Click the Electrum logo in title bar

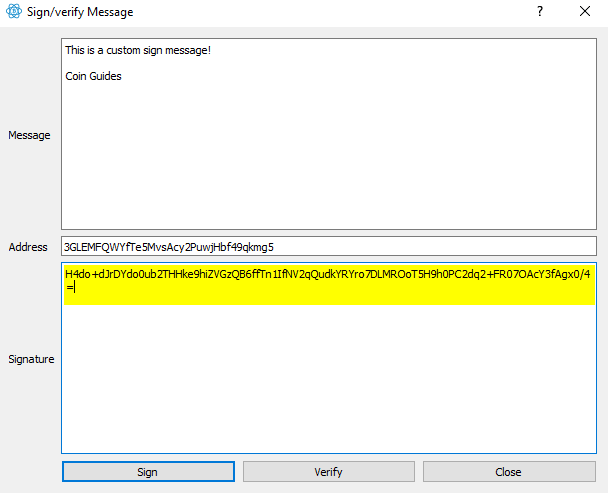point(14,12)
